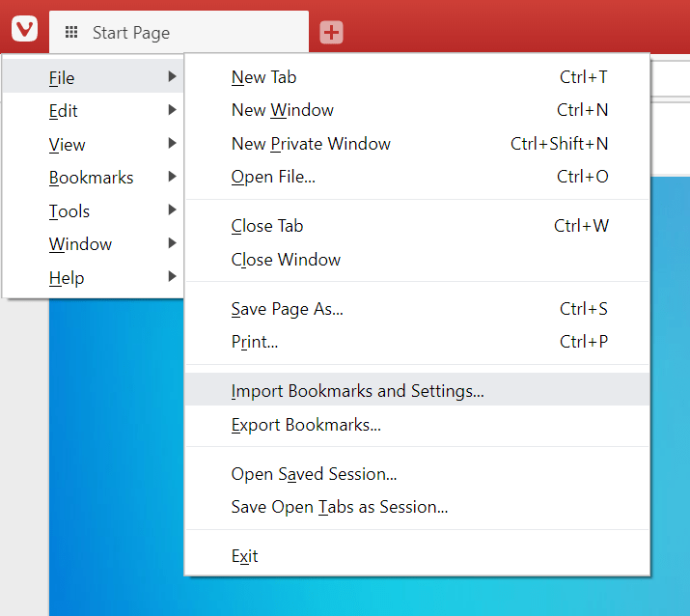
Task: Choose New Private Window
Action: 417,144
